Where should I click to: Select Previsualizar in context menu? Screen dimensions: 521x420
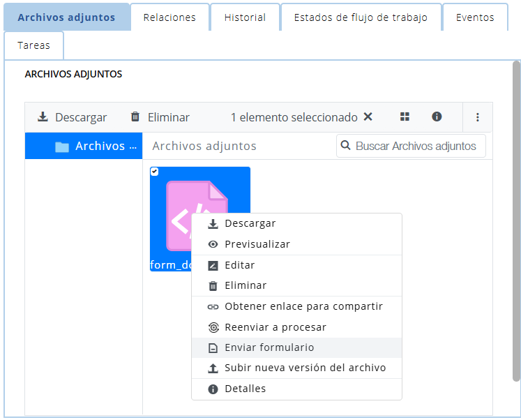click(x=257, y=244)
